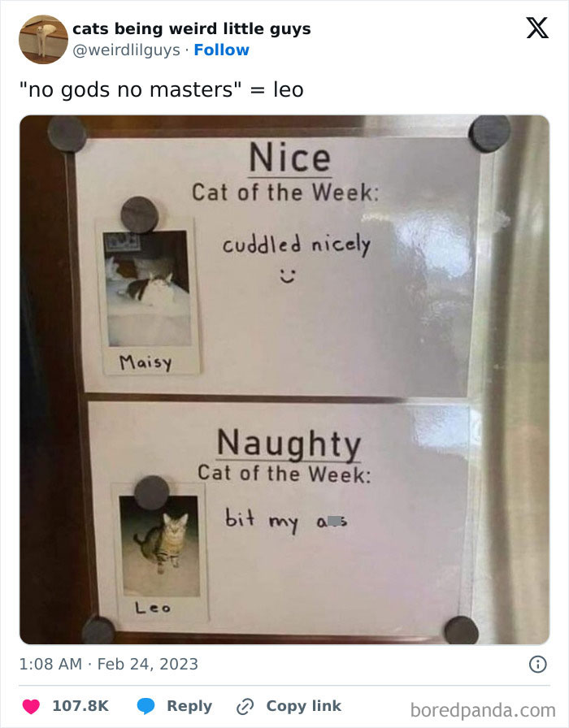Viewport: 569px width, 728px height.
Task: Click the boredpanda.com watermark
Action: click(483, 710)
